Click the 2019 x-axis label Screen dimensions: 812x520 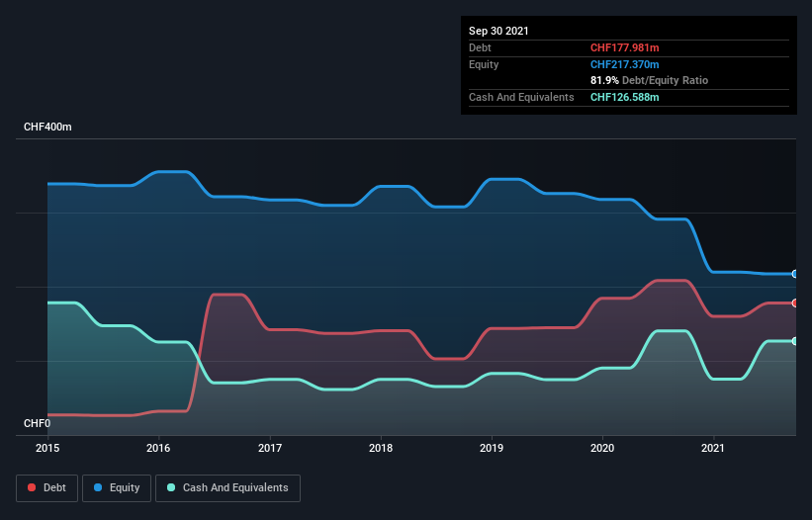coord(492,448)
